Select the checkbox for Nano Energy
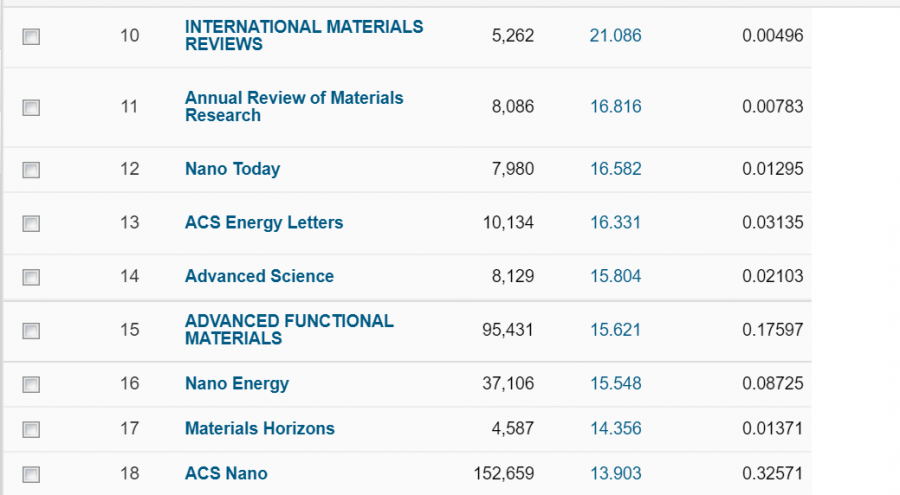This screenshot has height=495, width=900. (31, 384)
